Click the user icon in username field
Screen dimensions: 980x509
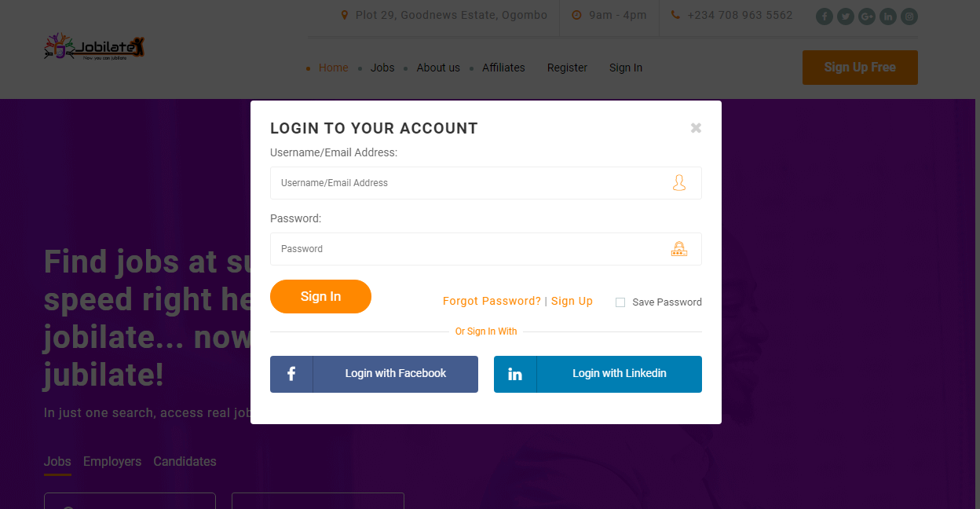[679, 183]
